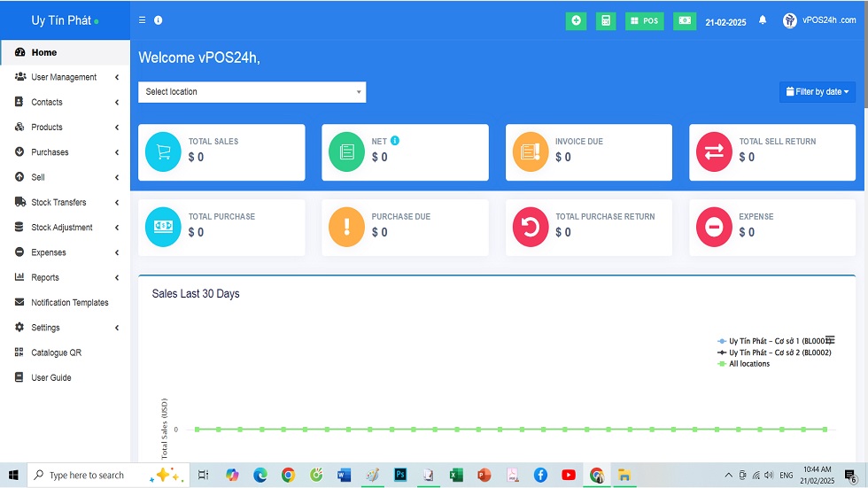Toggle All locations legend series
The width and height of the screenshot is (868, 488).
pos(748,364)
